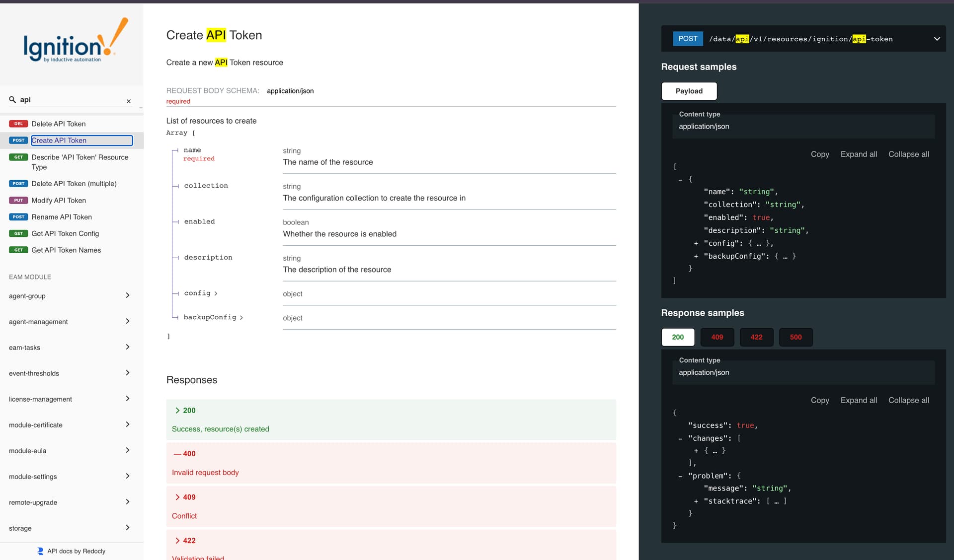
Task: Click the GET badge beside Token Names
Action: 18,250
